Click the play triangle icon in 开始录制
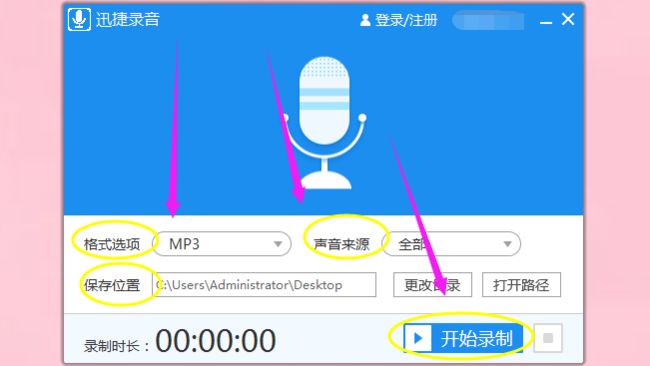650x366 pixels. (418, 338)
